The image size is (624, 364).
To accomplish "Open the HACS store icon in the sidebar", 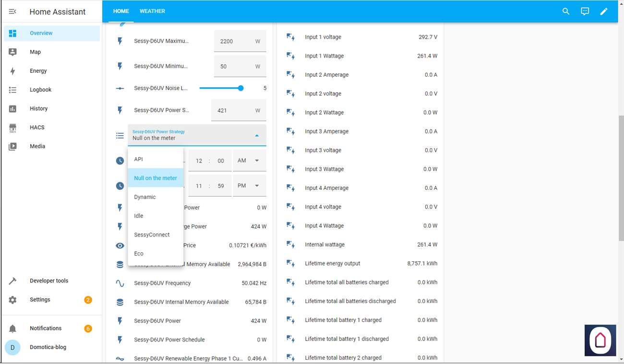I will click(12, 128).
